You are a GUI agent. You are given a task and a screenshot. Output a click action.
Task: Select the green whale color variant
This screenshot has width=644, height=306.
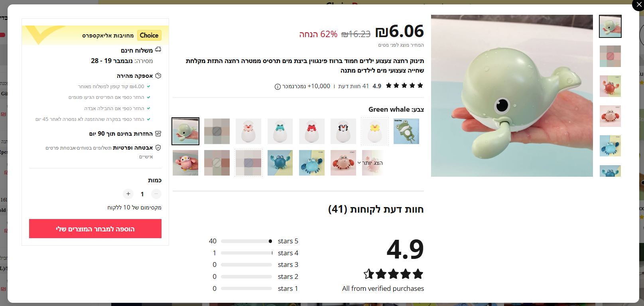pos(185,131)
